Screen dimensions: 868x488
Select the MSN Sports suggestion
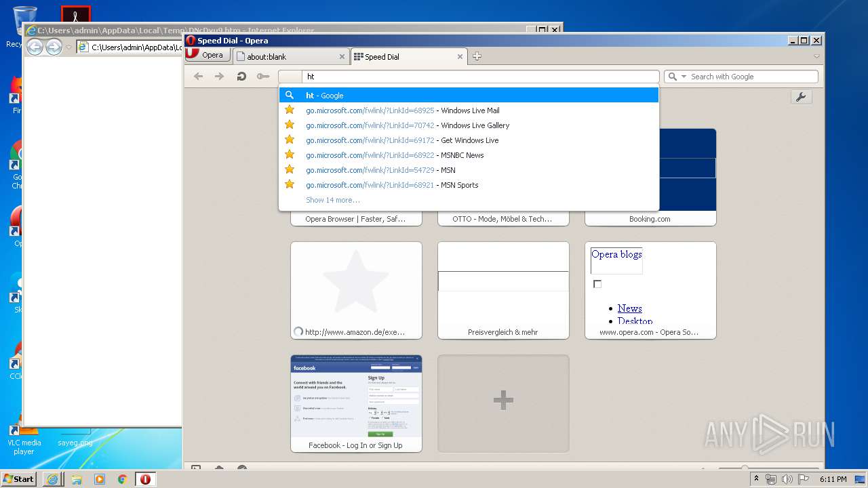469,185
